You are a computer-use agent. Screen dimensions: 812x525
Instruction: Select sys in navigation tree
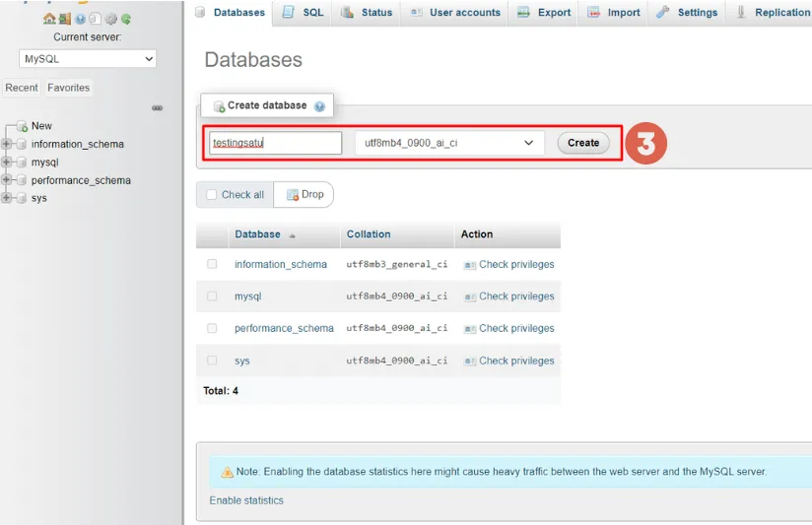tap(38, 198)
